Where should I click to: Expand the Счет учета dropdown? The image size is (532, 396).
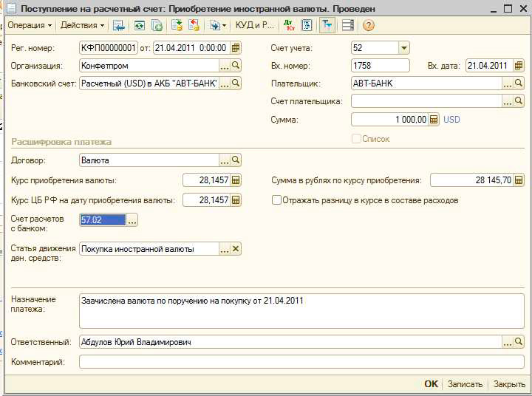403,48
